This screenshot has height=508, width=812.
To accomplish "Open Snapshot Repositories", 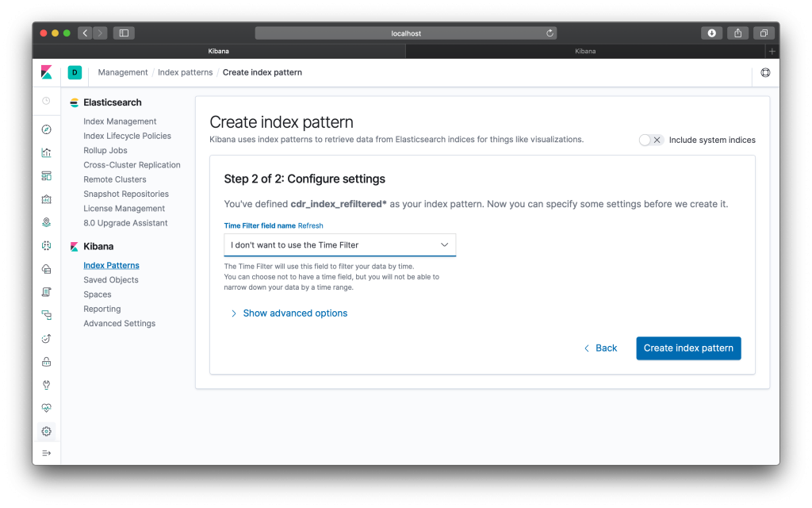I will click(x=126, y=194).
